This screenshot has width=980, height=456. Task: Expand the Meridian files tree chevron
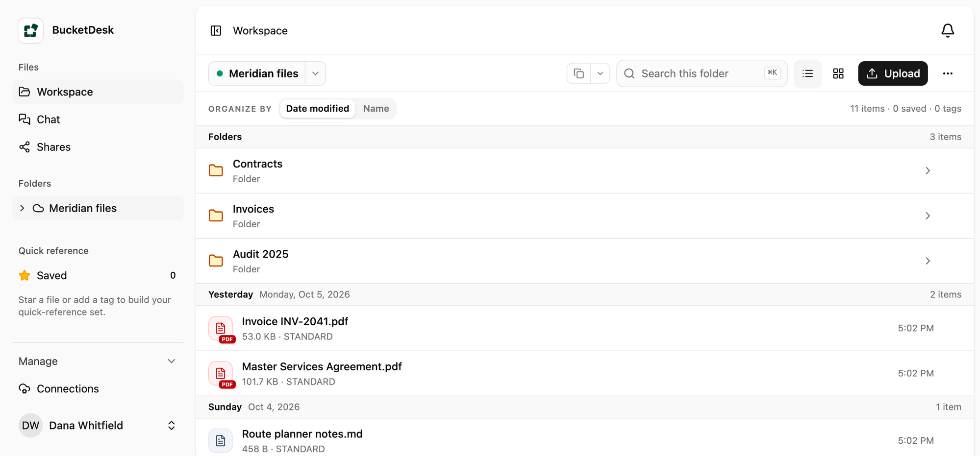22,208
